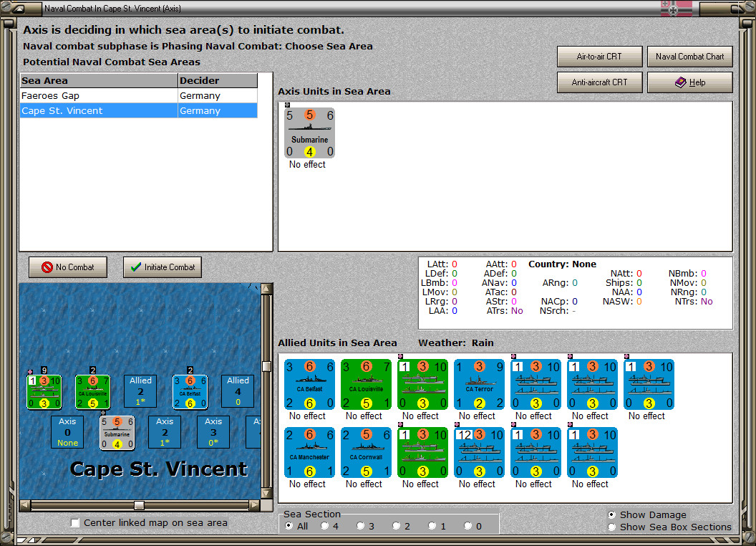Click the map horizontal scrollbar thumb
The width and height of the screenshot is (756, 546).
pyautogui.click(x=139, y=505)
